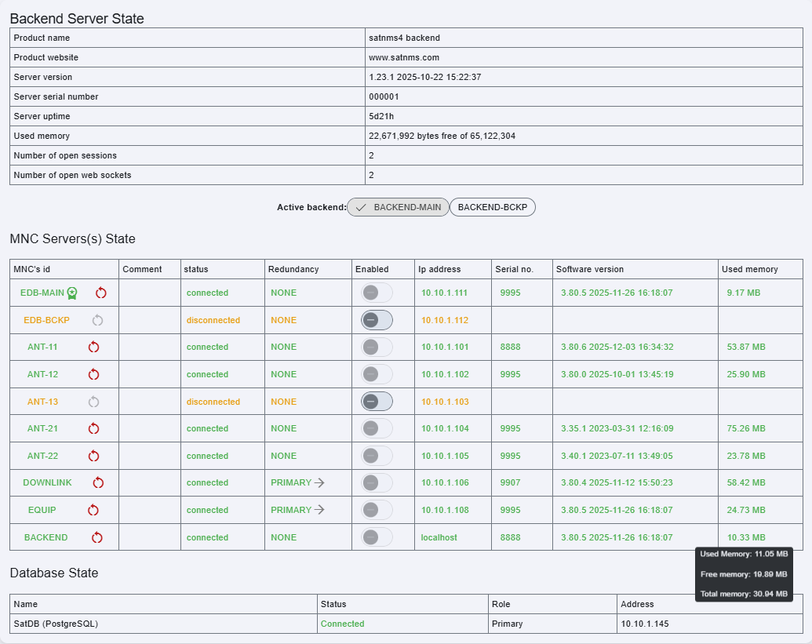The image size is (812, 644).
Task: Enable the EDB-BCKP server toggle
Action: point(375,319)
